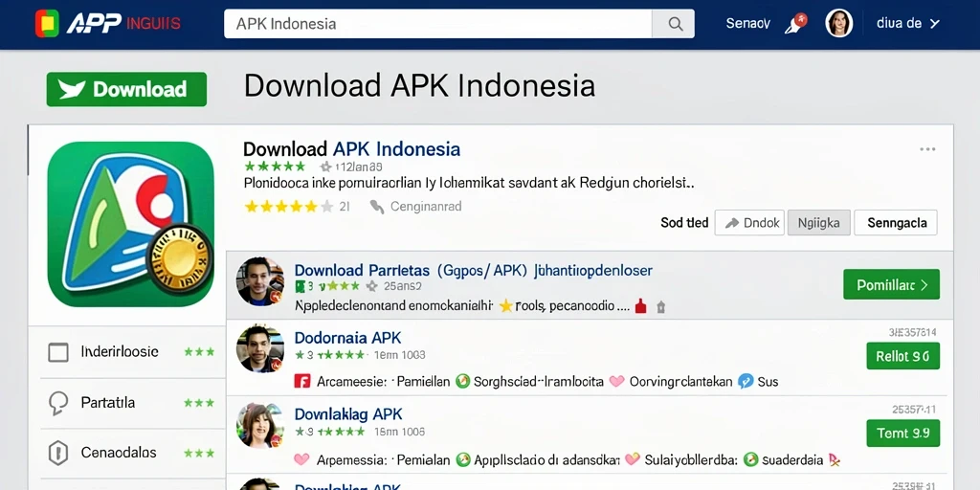Select the Ngiigka button
The width and height of the screenshot is (980, 490).
819,222
